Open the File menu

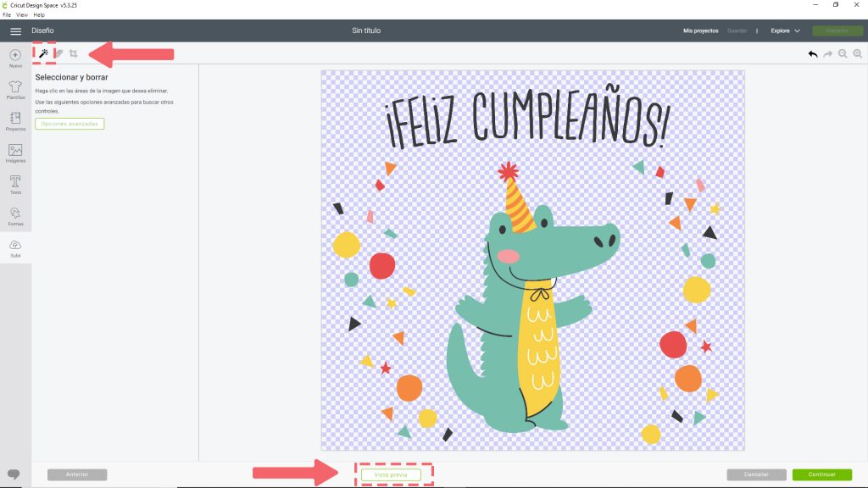coord(7,15)
